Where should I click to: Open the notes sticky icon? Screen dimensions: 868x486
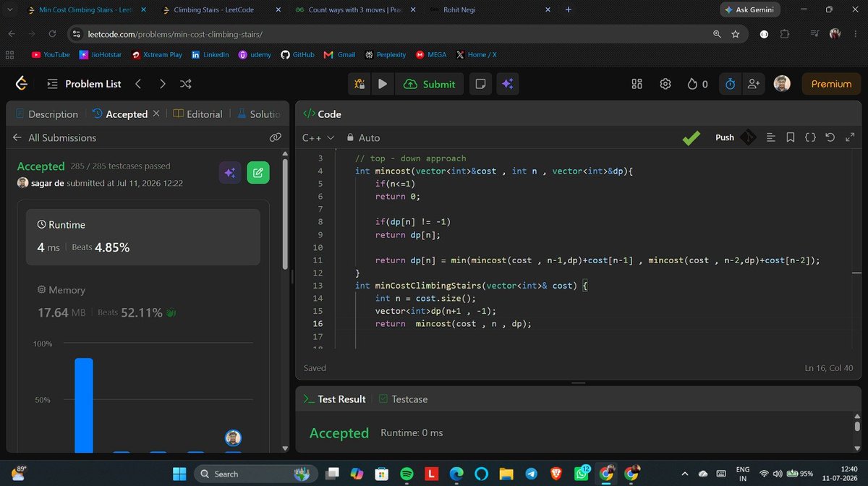click(480, 84)
